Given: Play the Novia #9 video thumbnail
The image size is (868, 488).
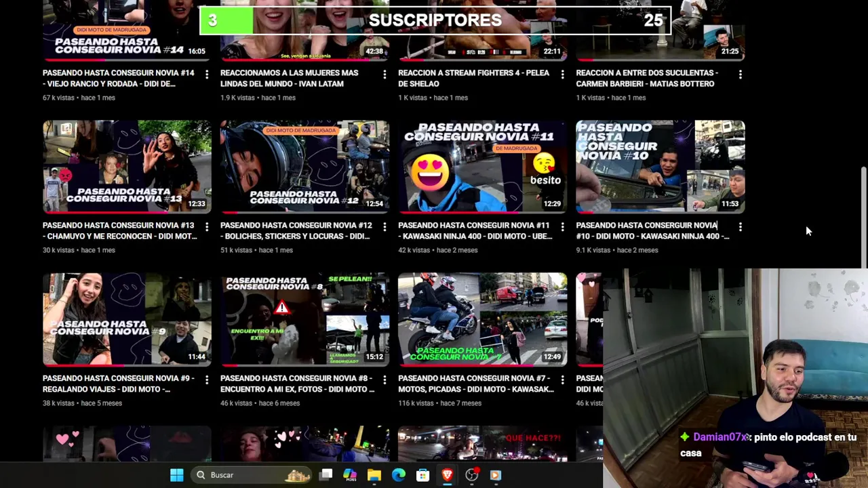Looking at the screenshot, I should pos(127,319).
